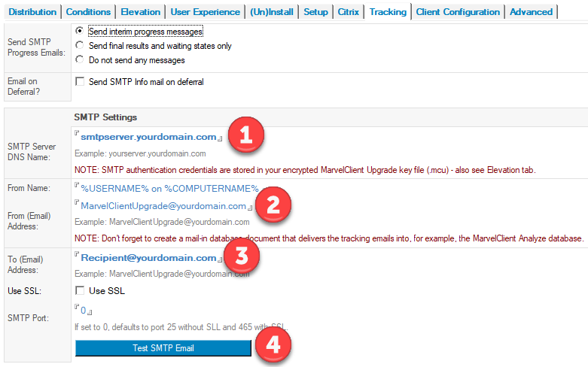Open the Advanced tab
The width and height of the screenshot is (588, 367).
[x=531, y=12]
